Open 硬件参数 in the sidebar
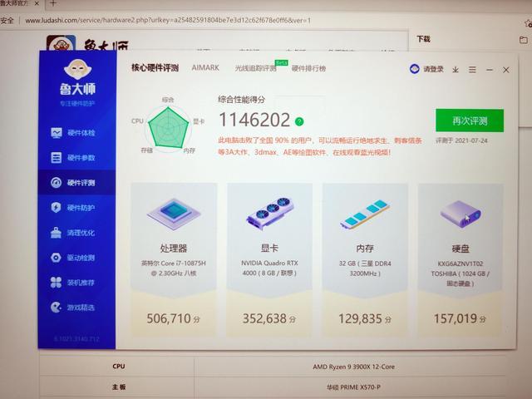Viewport: 532px width, 399px height. (x=73, y=158)
